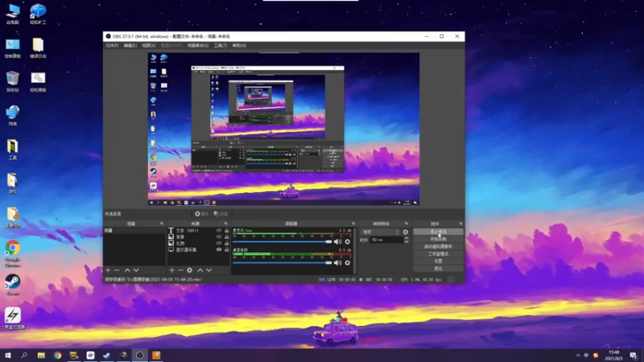This screenshot has width=644, height=362.
Task: Select the 场景 entry in the Scenes list
Action: click(x=134, y=231)
